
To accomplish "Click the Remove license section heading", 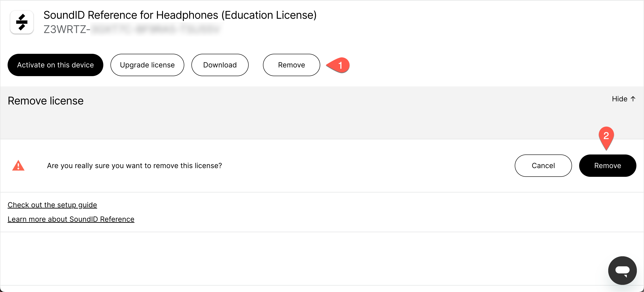I will pos(45,101).
